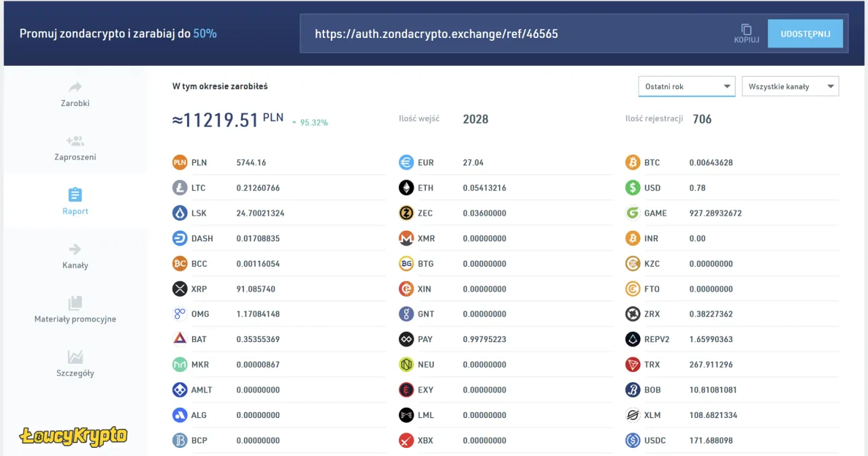Click the XRP amount 91.085740

[x=256, y=289]
